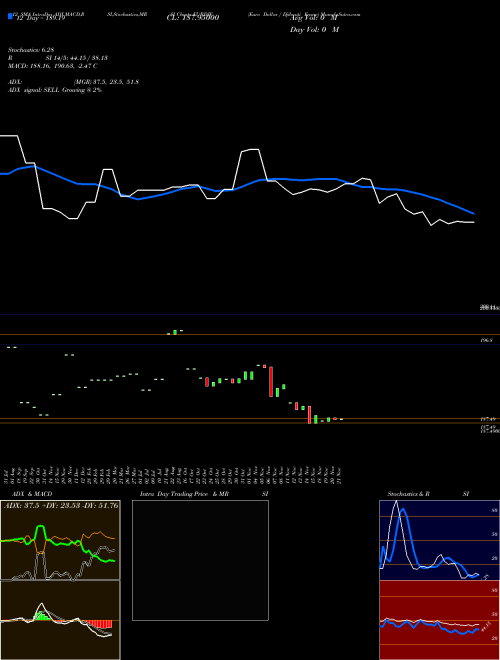
Task: Click the 'Day Vol: 0 M' label
Action: pos(314,29)
